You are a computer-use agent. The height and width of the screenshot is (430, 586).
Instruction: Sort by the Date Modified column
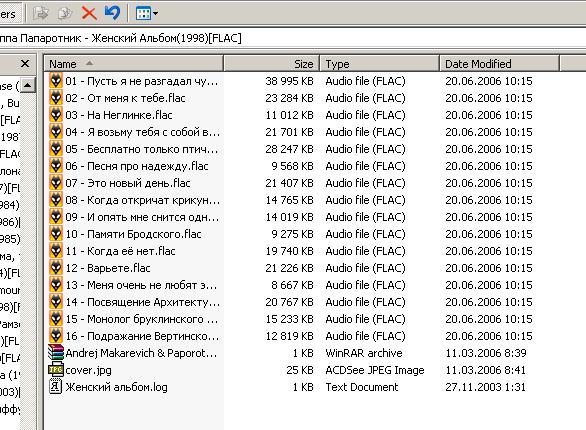499,64
